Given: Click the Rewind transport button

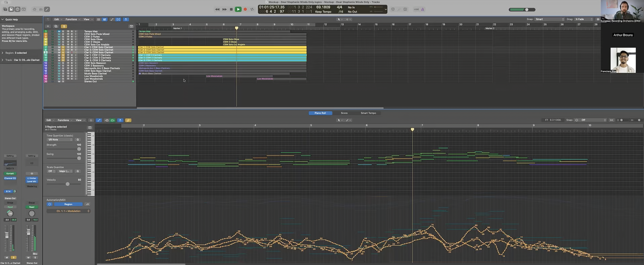Looking at the screenshot, I should [217, 9].
